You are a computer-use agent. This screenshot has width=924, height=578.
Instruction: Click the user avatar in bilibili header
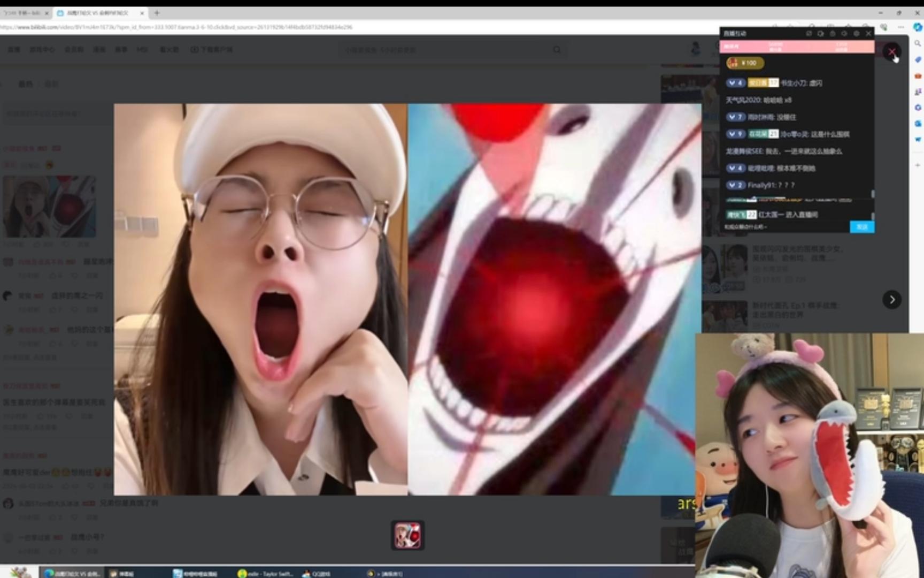pyautogui.click(x=695, y=49)
